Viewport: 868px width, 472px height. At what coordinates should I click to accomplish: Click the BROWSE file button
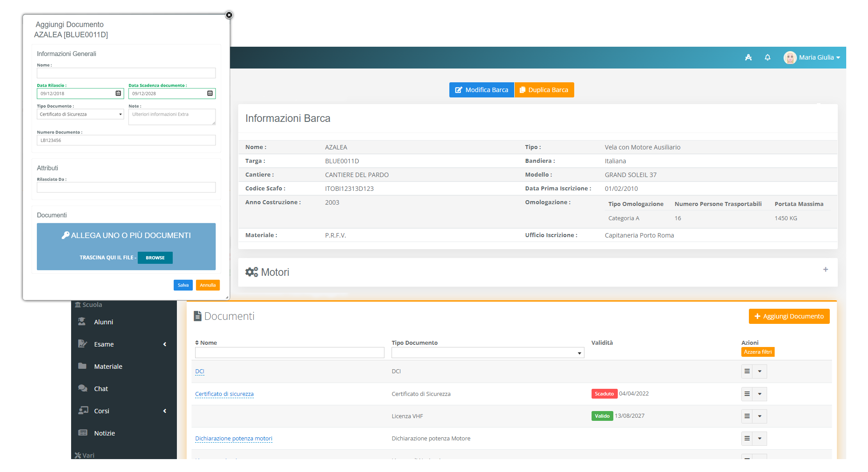click(155, 258)
